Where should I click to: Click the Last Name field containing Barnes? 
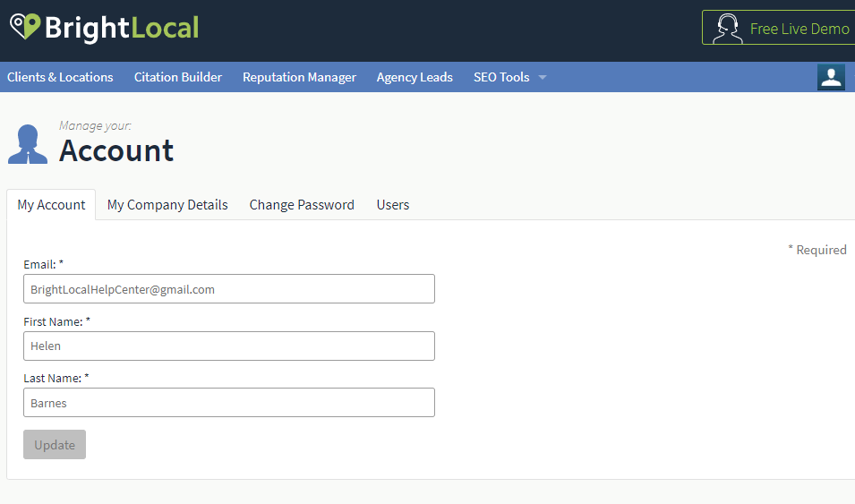point(229,403)
